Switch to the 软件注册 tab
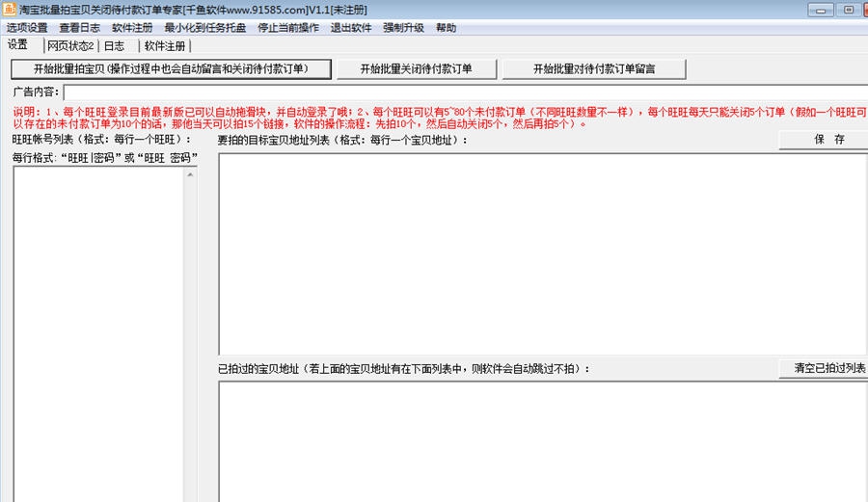Image resolution: width=868 pixels, height=502 pixels. tap(164, 46)
